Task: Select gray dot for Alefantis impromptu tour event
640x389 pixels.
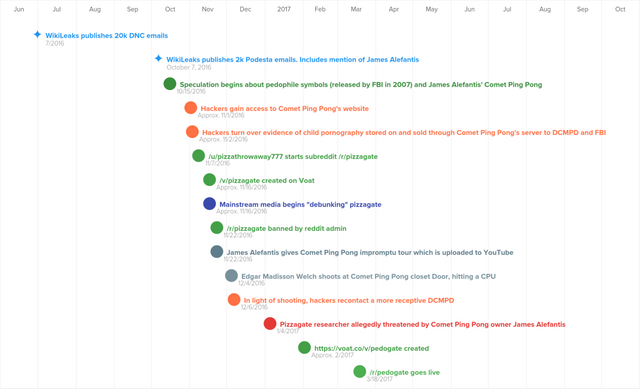Action: point(217,251)
